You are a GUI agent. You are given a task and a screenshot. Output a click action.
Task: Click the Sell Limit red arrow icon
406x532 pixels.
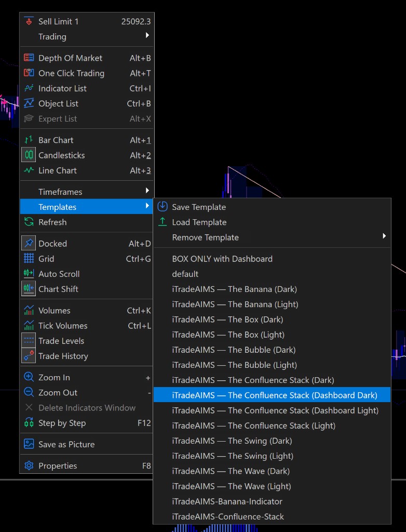tap(29, 21)
